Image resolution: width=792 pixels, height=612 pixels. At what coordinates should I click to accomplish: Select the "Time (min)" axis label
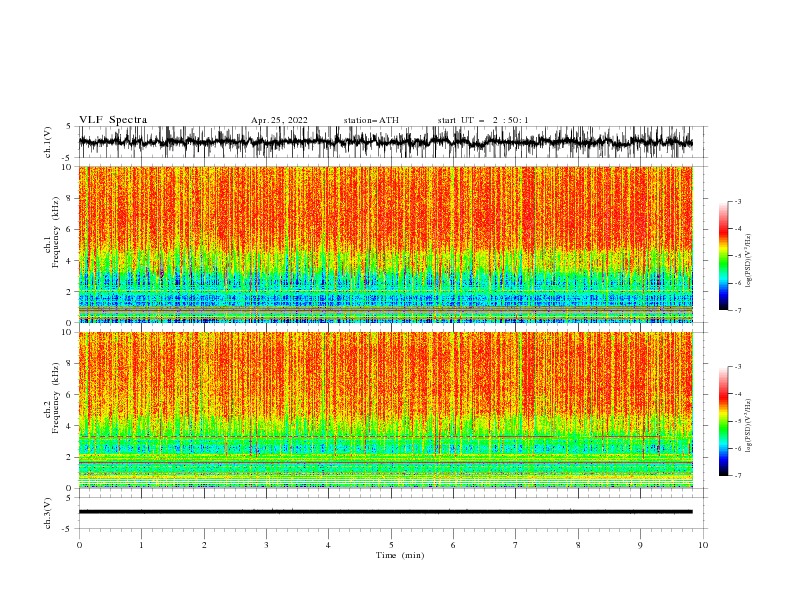[x=400, y=555]
